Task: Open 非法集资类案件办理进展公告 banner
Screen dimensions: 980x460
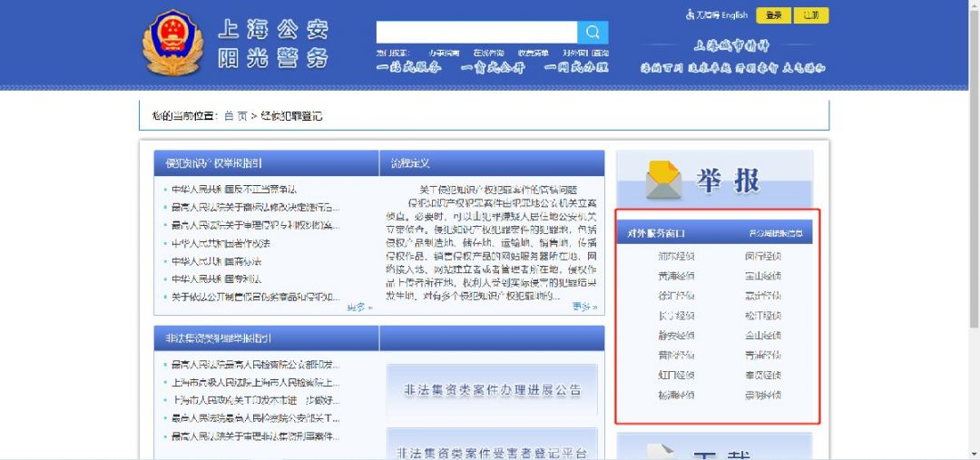Action: (492, 390)
